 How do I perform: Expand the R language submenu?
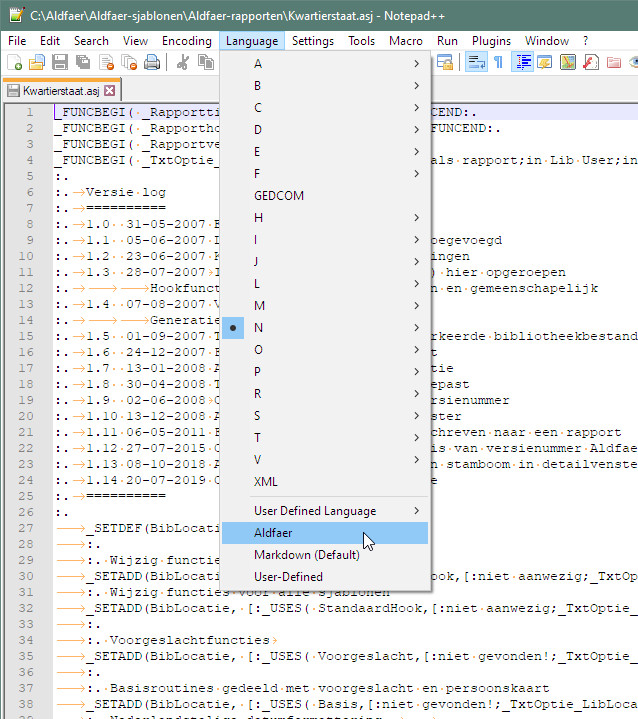point(325,394)
